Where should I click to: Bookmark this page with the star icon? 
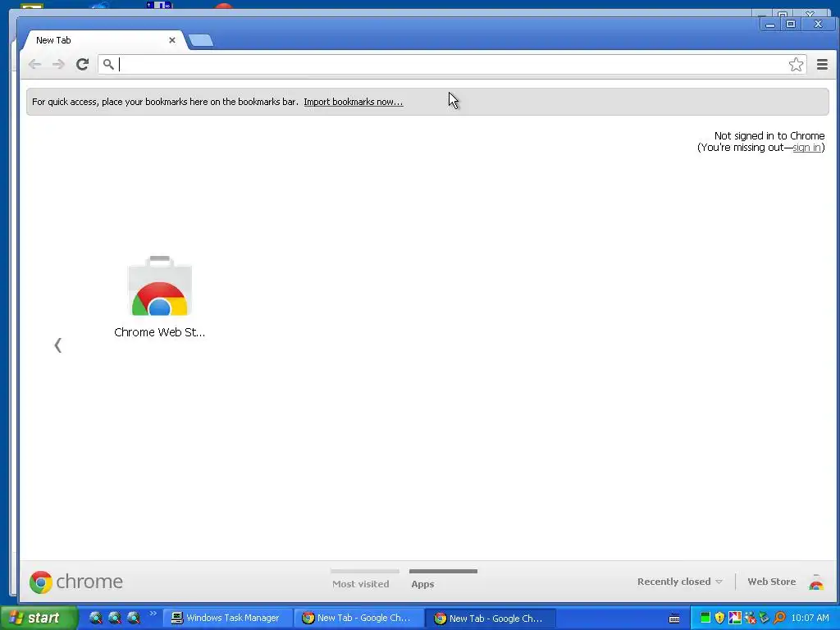pyautogui.click(x=796, y=64)
